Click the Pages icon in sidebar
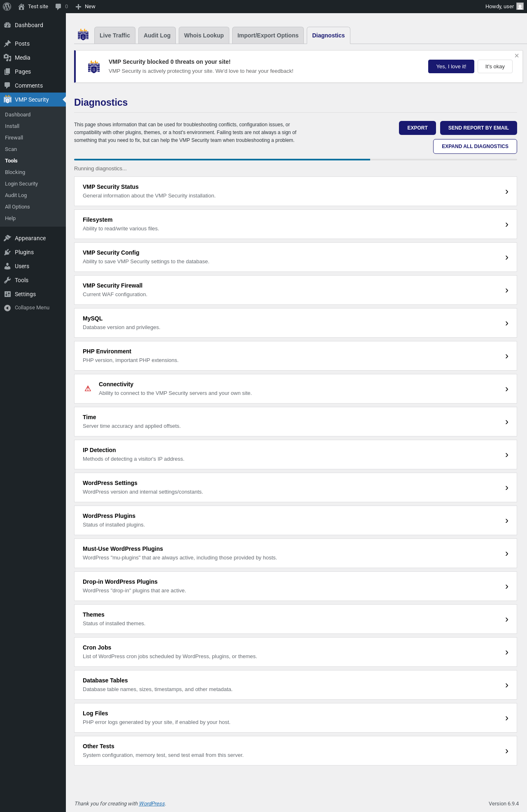Image resolution: width=527 pixels, height=812 pixels. pos(7,72)
